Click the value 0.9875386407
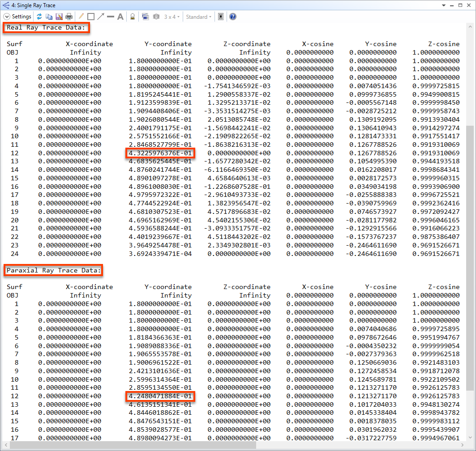This screenshot has width=476, height=451. click(x=436, y=237)
